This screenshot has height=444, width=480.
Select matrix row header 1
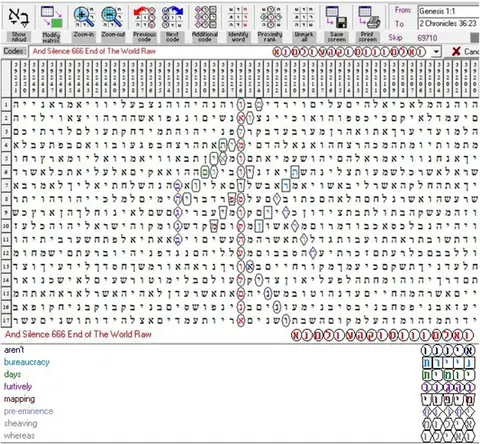pos(6,105)
